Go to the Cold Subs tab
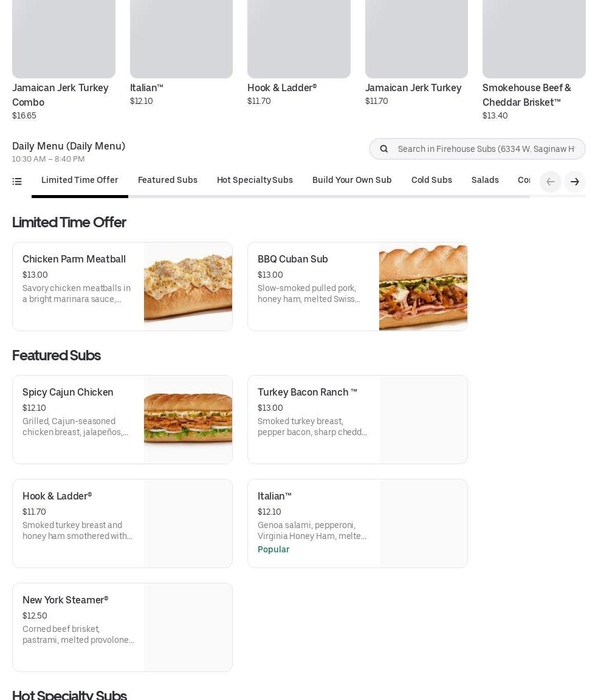The width and height of the screenshot is (598, 700). pos(431,180)
